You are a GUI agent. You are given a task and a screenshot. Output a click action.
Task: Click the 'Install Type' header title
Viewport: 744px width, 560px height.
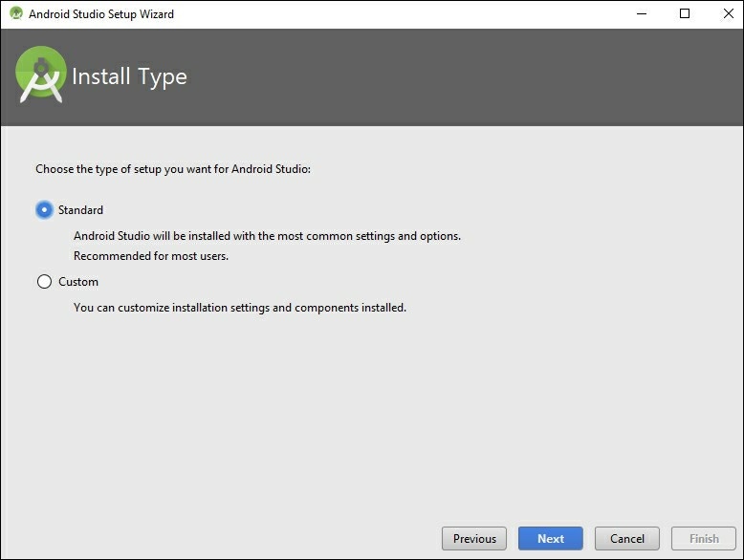pos(129,76)
